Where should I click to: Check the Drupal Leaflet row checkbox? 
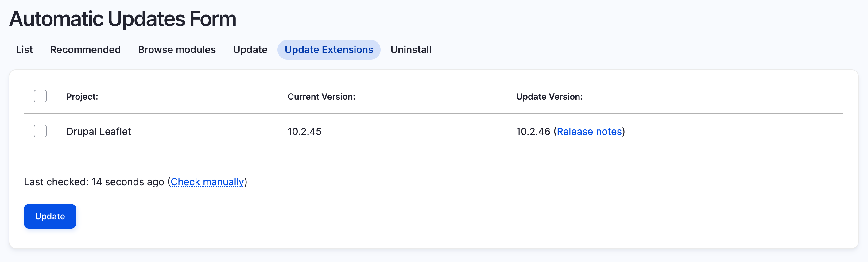click(40, 131)
